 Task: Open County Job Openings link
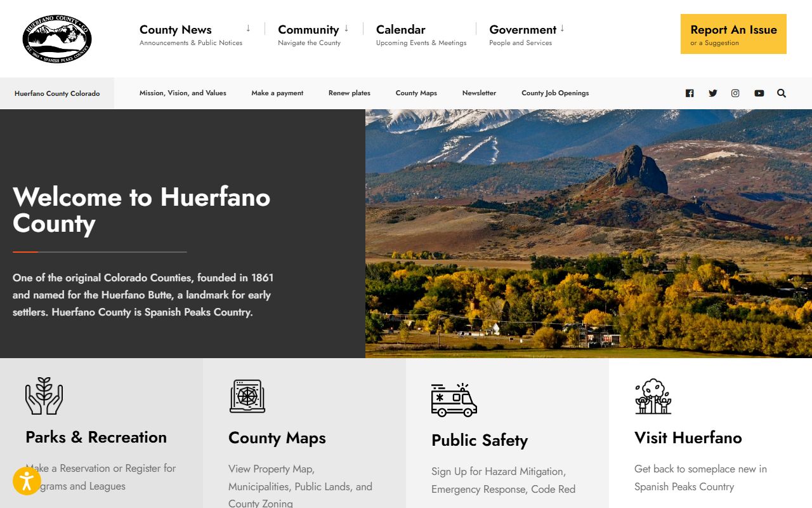point(555,93)
